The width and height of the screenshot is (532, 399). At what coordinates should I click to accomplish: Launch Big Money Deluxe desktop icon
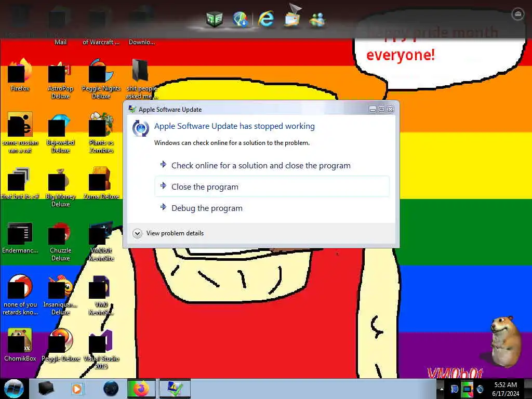click(60, 187)
